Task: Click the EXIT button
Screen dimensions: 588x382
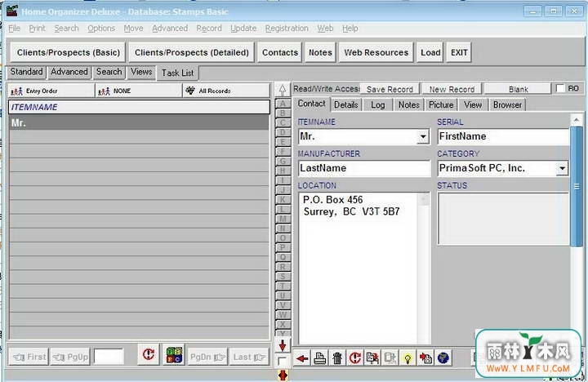Action: coord(459,52)
